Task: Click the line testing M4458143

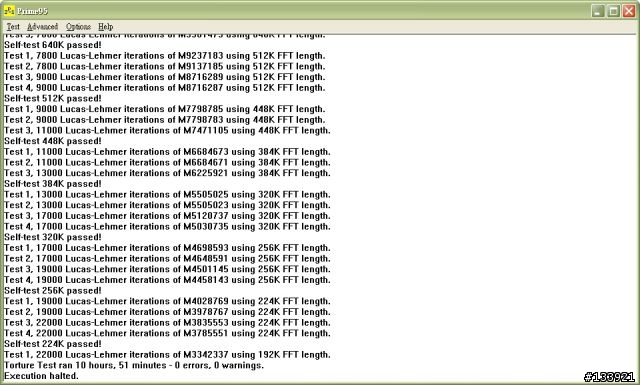Action: (167, 280)
